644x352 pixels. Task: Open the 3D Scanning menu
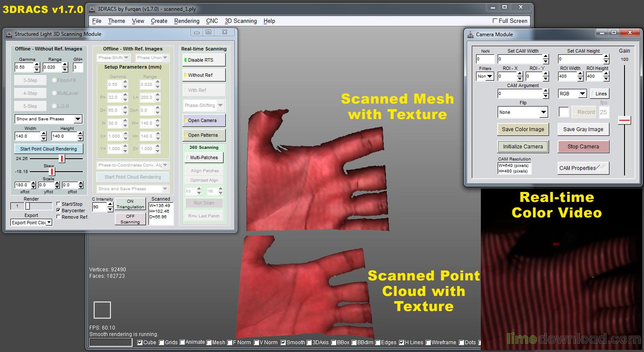240,21
